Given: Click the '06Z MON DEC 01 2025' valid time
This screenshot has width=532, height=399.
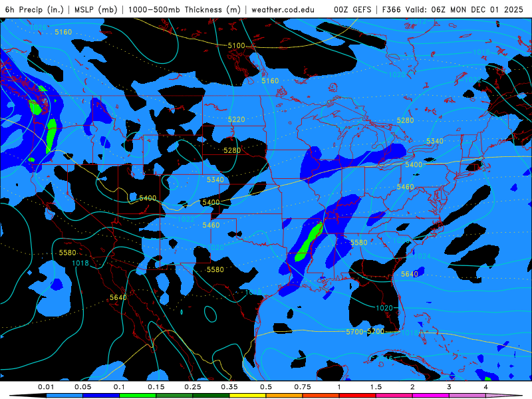Looking at the screenshot, I should click(477, 9).
